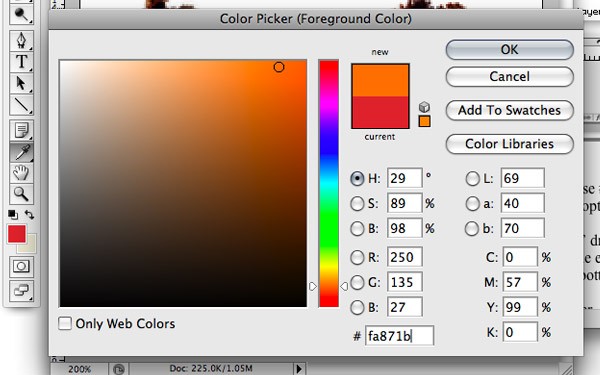Select the G green radio button
600x375 pixels.
(357, 282)
